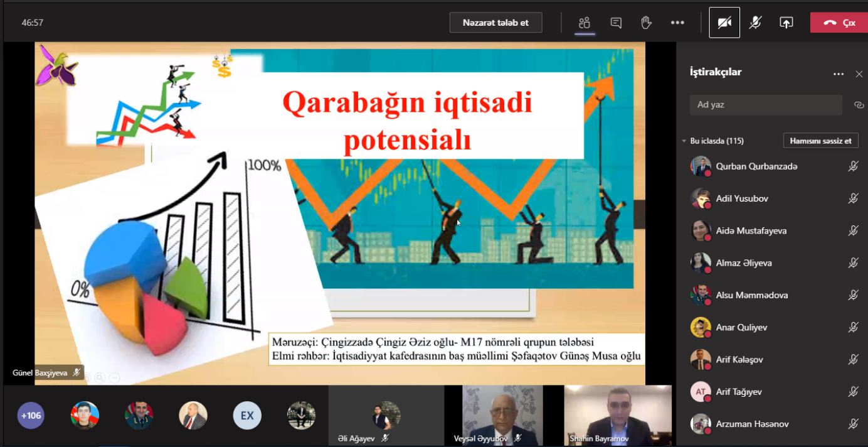Copy the meeting join link icon
The height and width of the screenshot is (447, 868).
859,105
